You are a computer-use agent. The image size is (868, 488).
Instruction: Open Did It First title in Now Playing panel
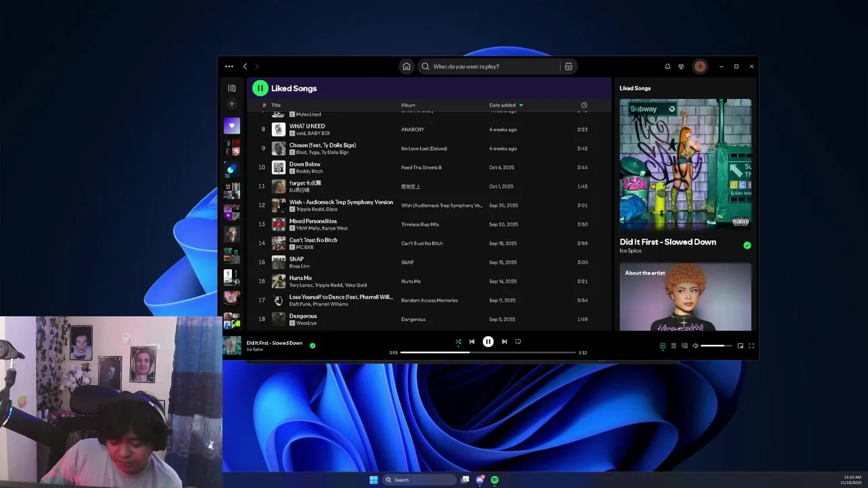pyautogui.click(x=668, y=242)
